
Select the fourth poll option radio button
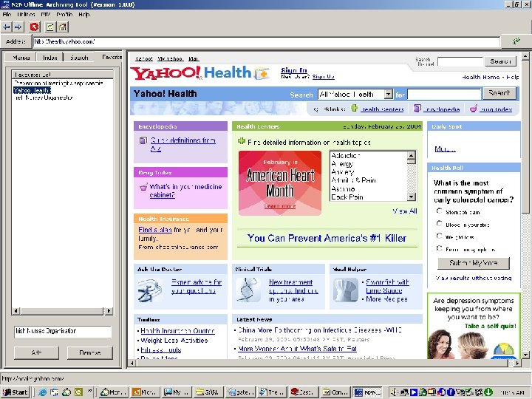(439, 248)
